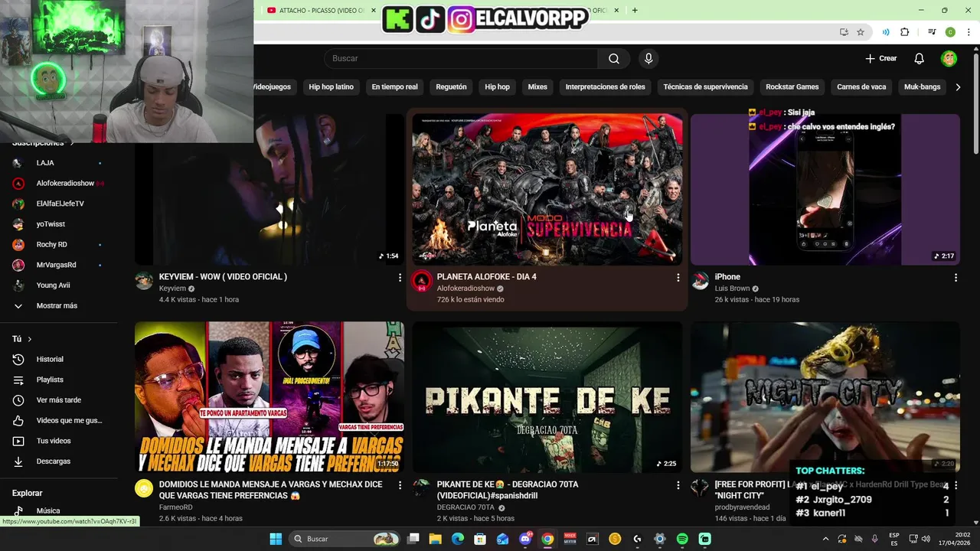Open the title PLANETA ALOFOKE - DIA 4
Screen dimensions: 980x551
coord(486,277)
